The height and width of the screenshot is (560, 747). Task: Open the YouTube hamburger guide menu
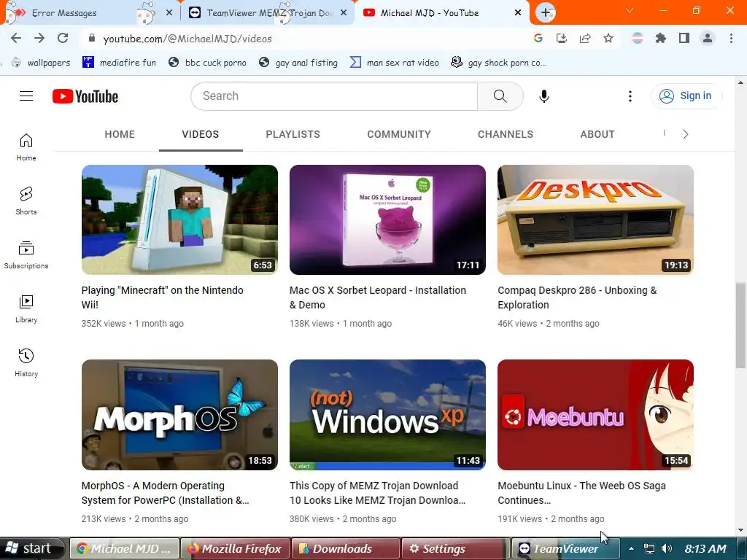coord(26,96)
